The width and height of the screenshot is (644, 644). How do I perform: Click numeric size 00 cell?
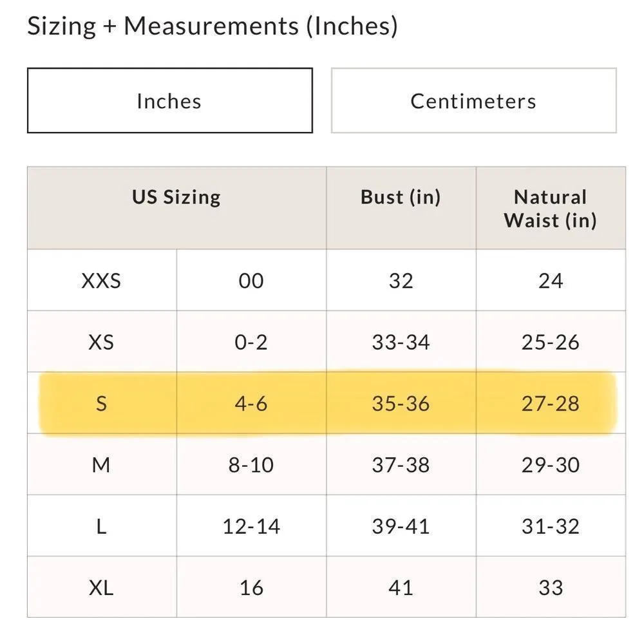251,281
